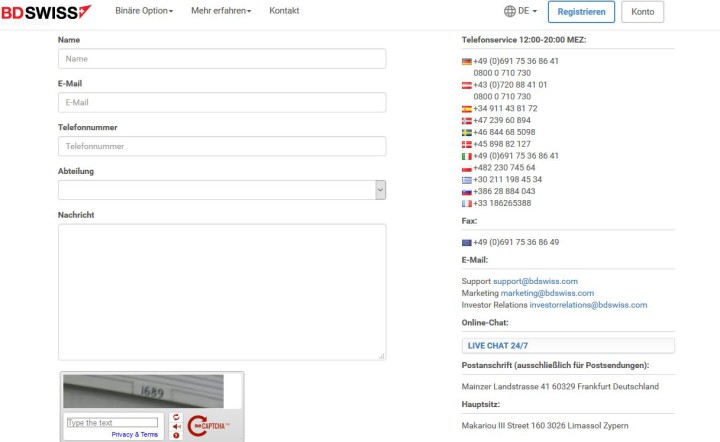Click the reCAPTCHA logo
The image size is (720, 442).
208,426
